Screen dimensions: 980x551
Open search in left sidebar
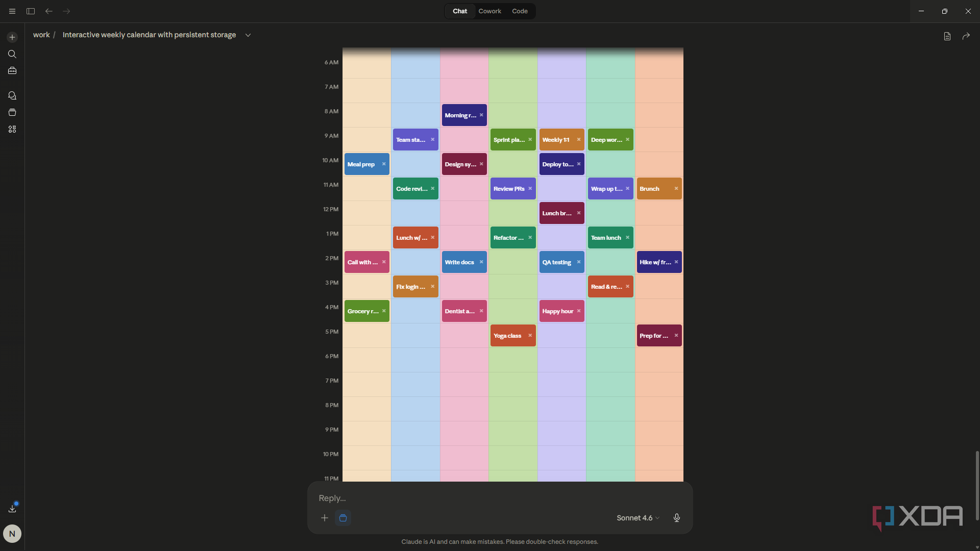(x=12, y=54)
